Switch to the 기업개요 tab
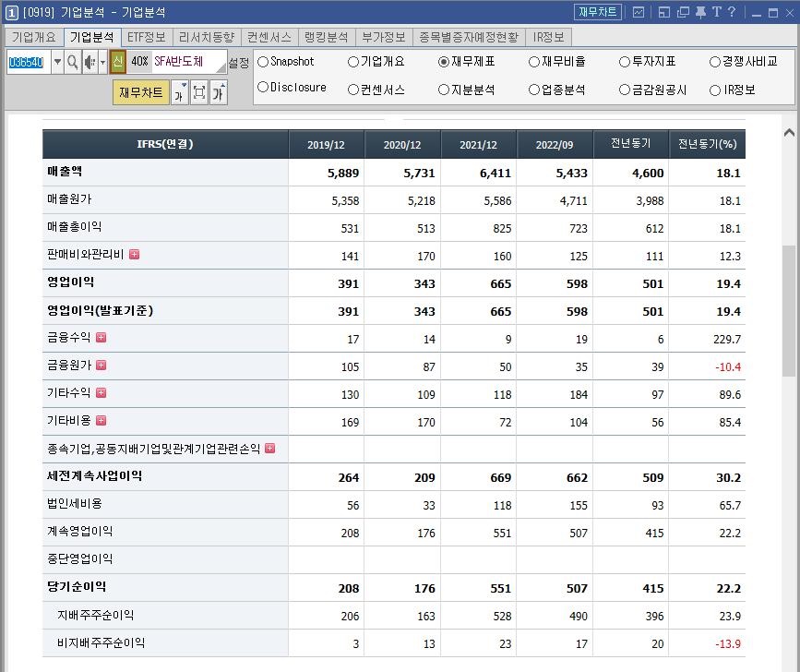Image resolution: width=800 pixels, height=672 pixels. point(33,37)
